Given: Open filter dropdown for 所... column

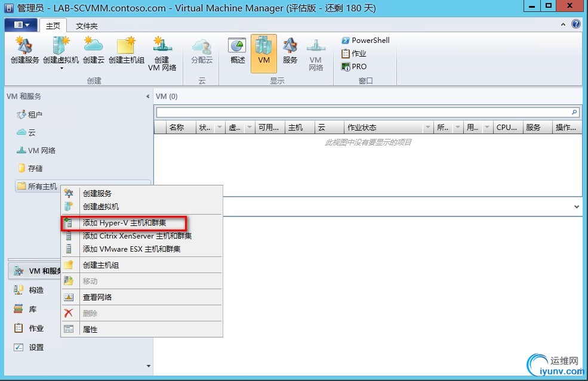Looking at the screenshot, I should click(458, 128).
